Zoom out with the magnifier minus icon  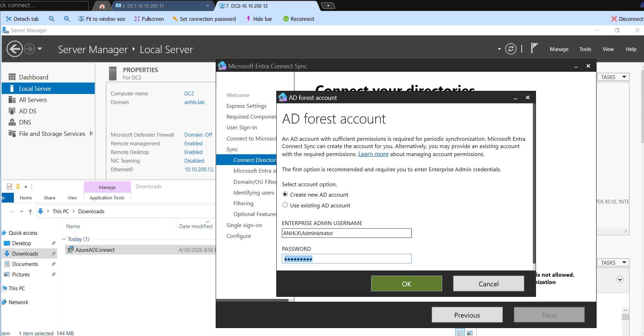[x=67, y=19]
